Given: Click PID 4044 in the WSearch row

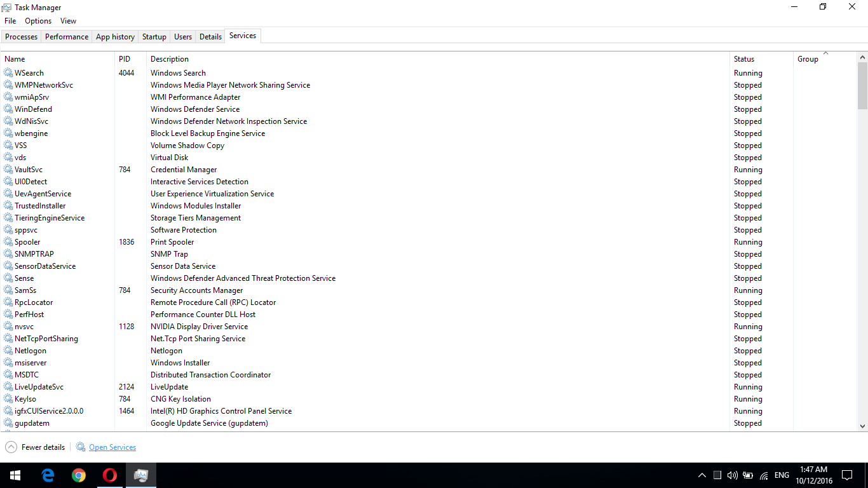Looking at the screenshot, I should 126,73.
